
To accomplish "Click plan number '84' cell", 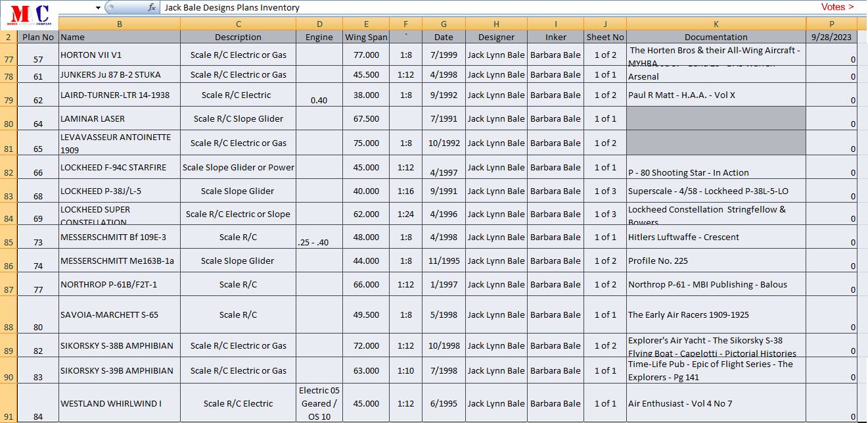I will pos(38,403).
